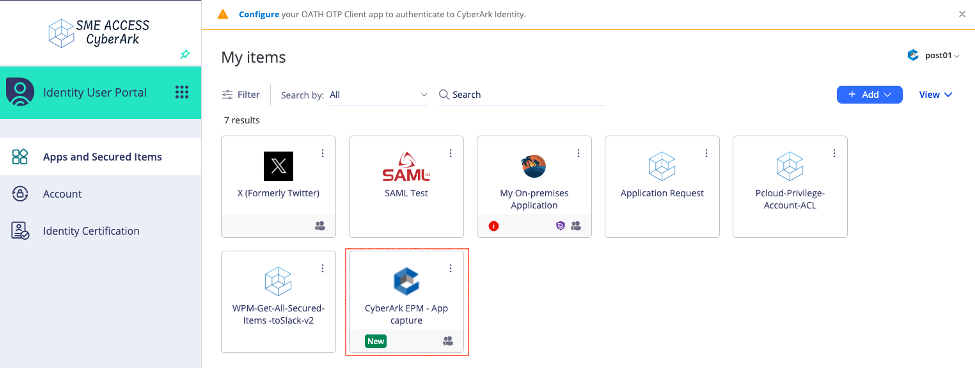Click the SAML Test logo image

tap(406, 167)
